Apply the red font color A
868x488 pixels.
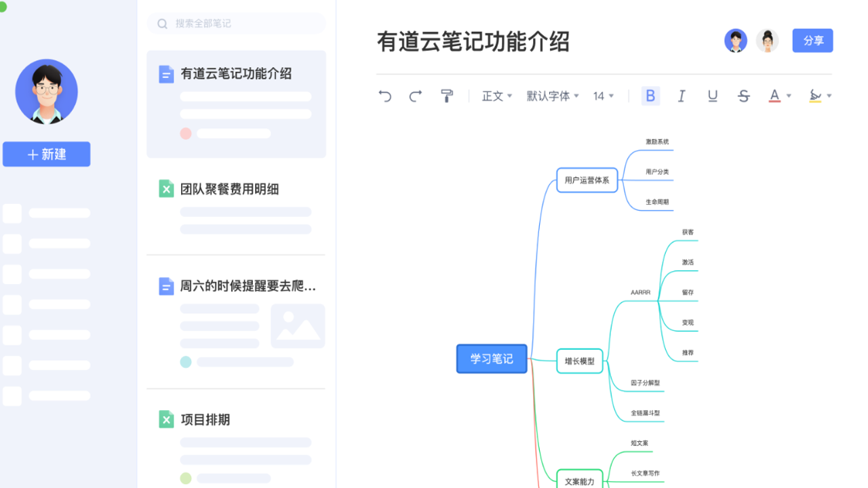coord(774,96)
